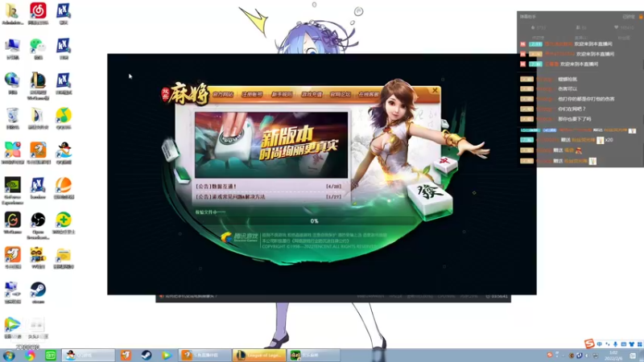This screenshot has height=362, width=644.
Task: Switch to League of Legends taskbar window
Action: point(258,355)
